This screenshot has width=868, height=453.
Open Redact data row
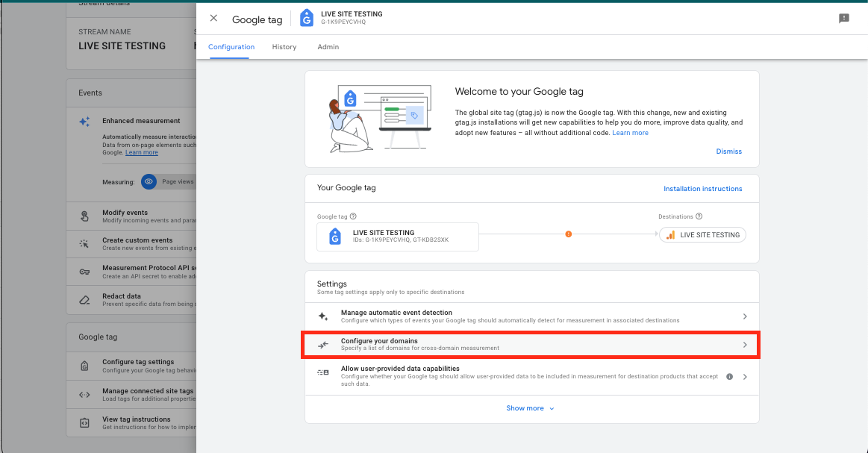point(131,299)
